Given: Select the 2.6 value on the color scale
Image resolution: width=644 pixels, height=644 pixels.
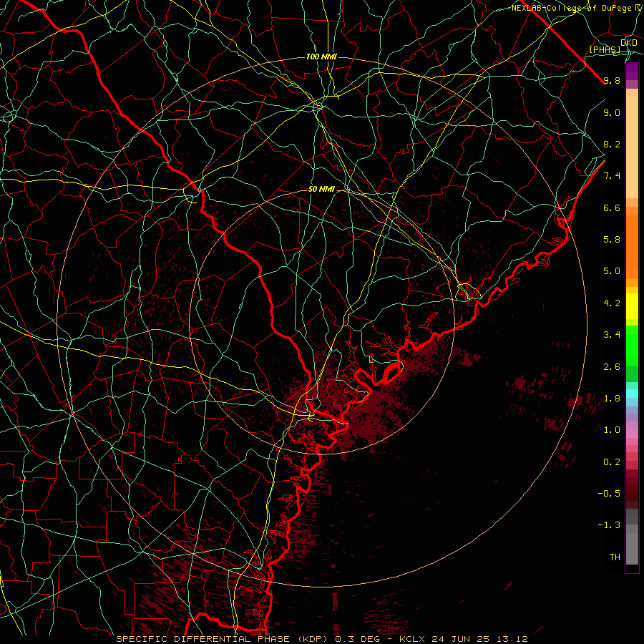Looking at the screenshot, I should tap(612, 367).
